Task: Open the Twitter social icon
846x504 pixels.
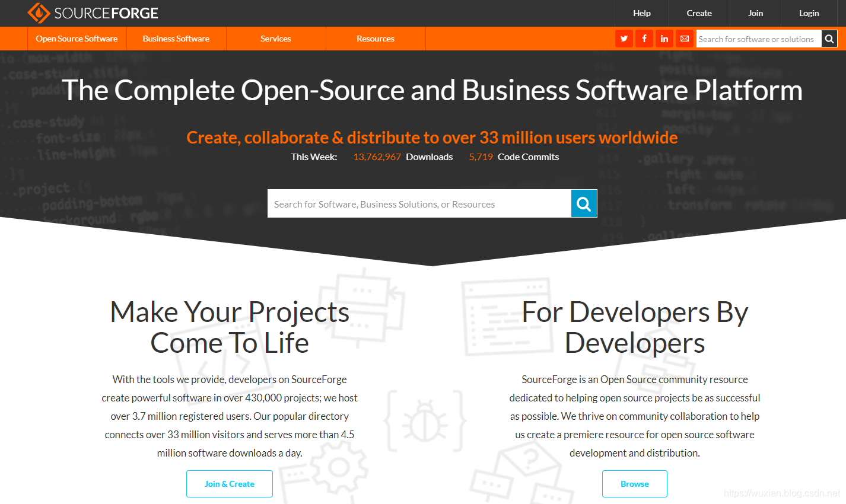Action: point(624,39)
